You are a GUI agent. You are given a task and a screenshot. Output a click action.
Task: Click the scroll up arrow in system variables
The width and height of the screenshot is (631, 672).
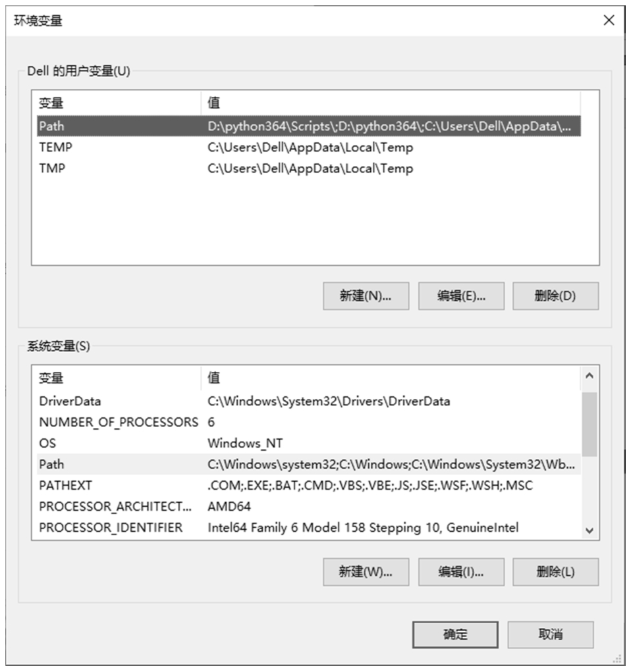590,376
